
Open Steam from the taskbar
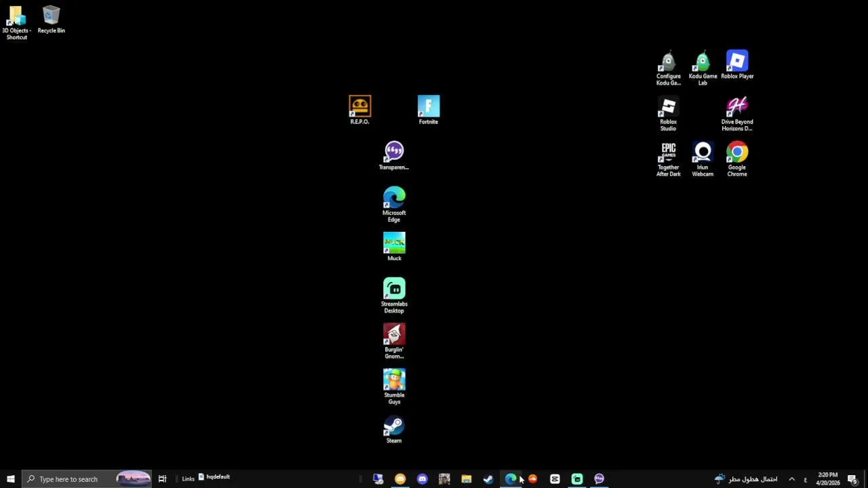488,479
